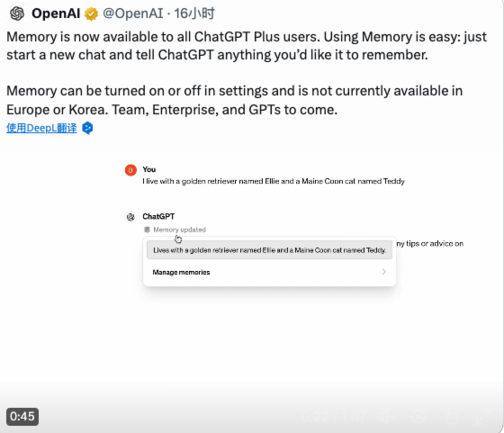Click the 使用DeepL翻译 translation link
The image size is (504, 433).
(x=41, y=128)
